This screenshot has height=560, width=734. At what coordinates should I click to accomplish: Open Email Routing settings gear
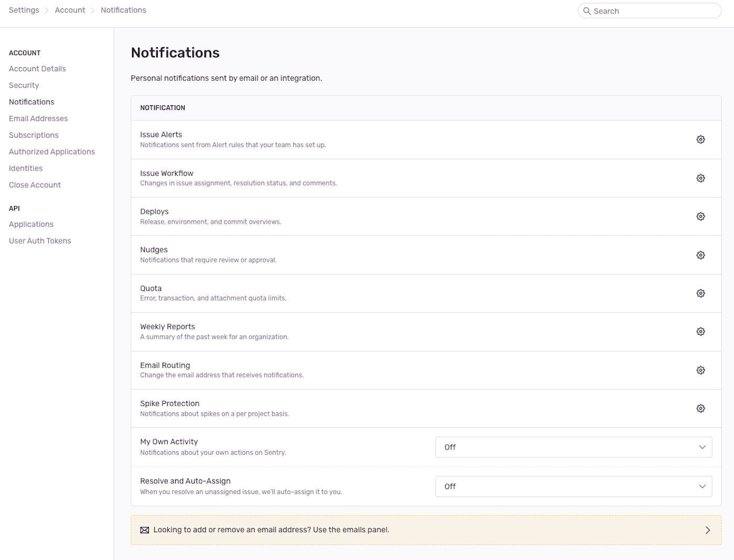[x=700, y=370]
